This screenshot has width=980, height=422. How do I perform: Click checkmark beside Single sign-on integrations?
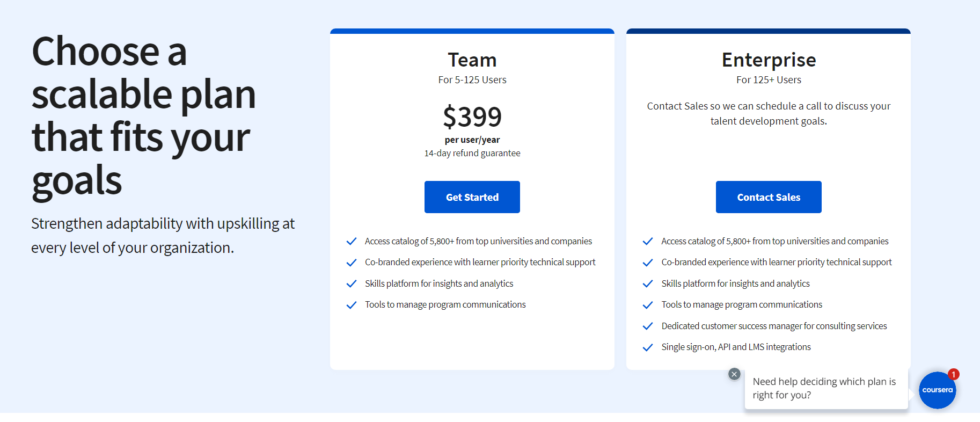coord(648,347)
